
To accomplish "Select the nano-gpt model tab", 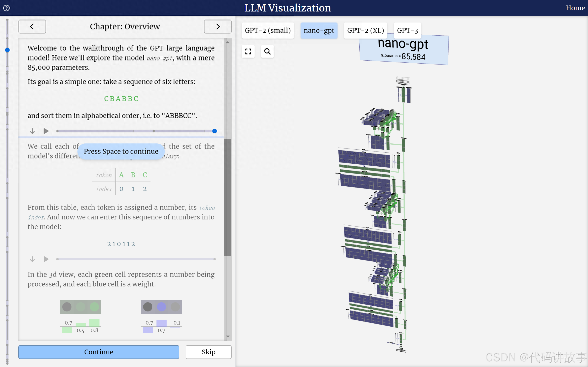I will click(319, 31).
